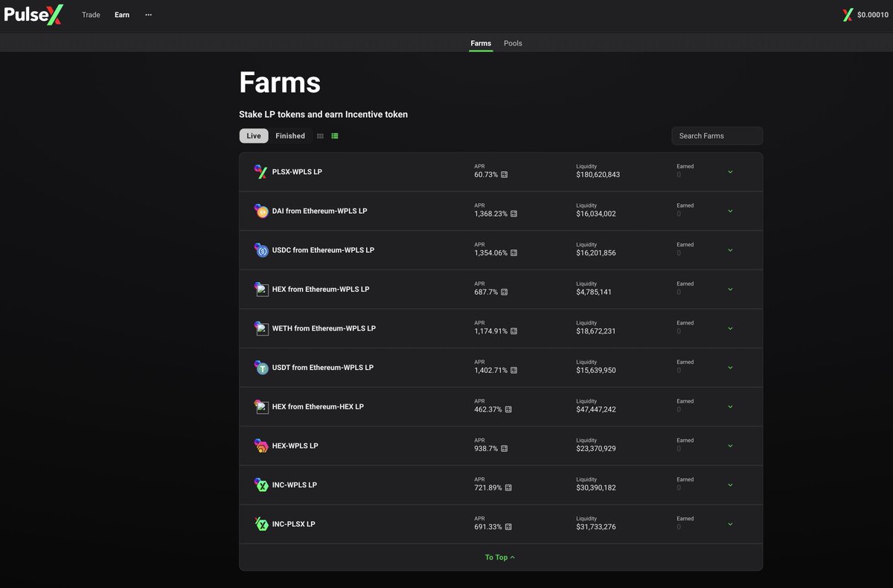
Task: Click the PLSX-WPLS LP token pair icon
Action: pos(260,172)
